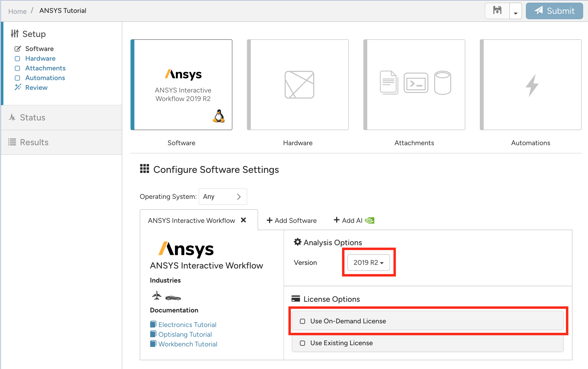Check the Use Existing License option
The width and height of the screenshot is (588, 369).
pyautogui.click(x=302, y=343)
